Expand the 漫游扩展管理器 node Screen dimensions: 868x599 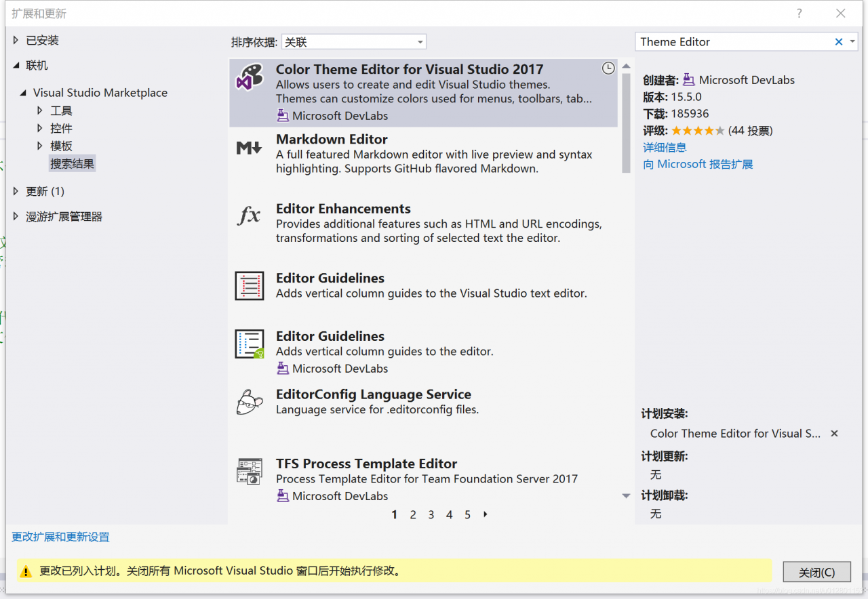pyautogui.click(x=16, y=217)
